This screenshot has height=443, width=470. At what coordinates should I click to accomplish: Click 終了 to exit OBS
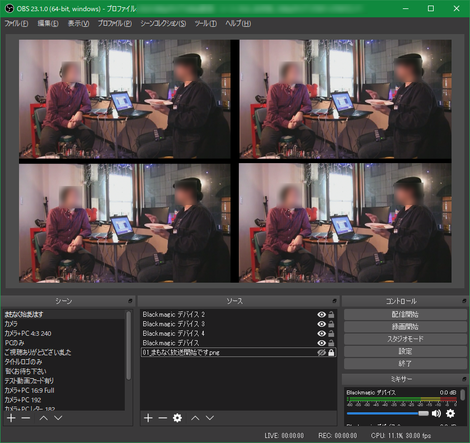(405, 364)
